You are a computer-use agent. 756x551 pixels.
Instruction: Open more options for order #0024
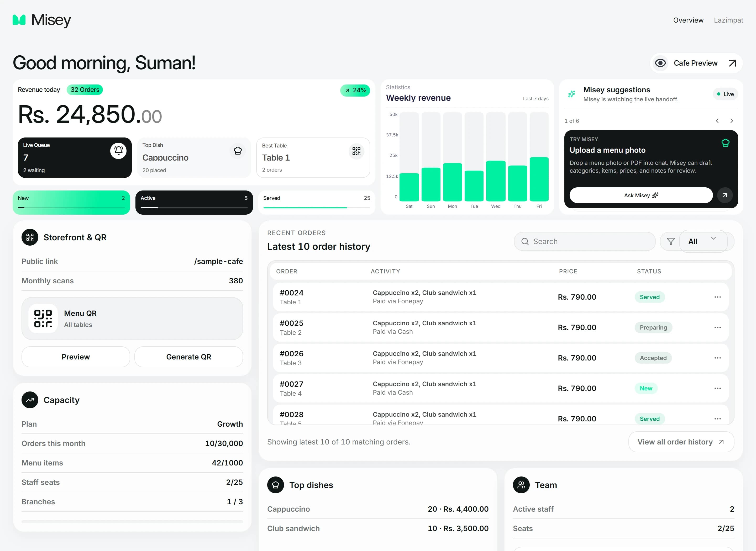click(718, 297)
